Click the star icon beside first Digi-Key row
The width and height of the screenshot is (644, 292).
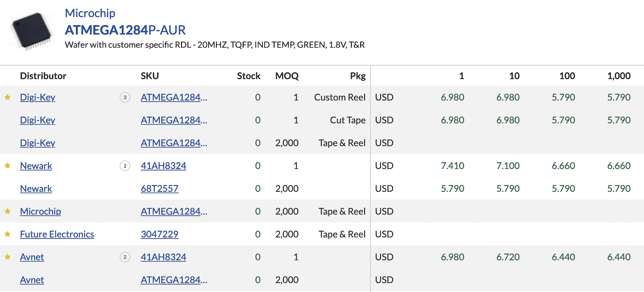(x=7, y=97)
